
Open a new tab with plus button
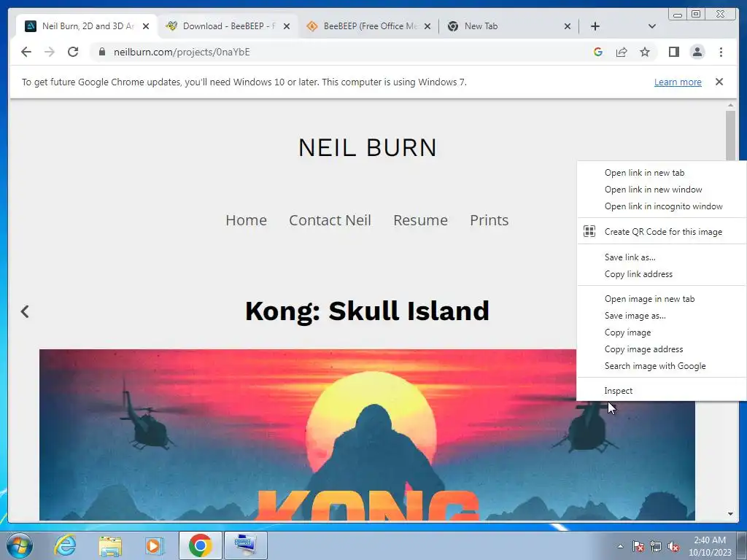coord(595,26)
